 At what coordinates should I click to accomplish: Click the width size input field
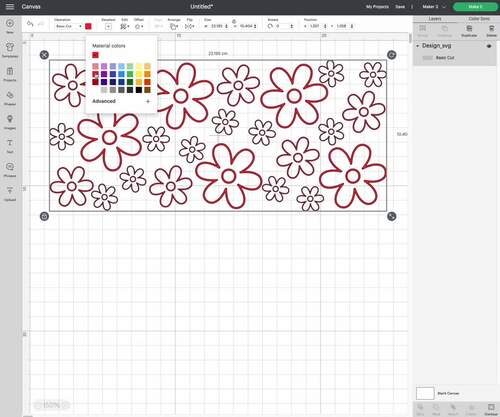[x=217, y=26]
